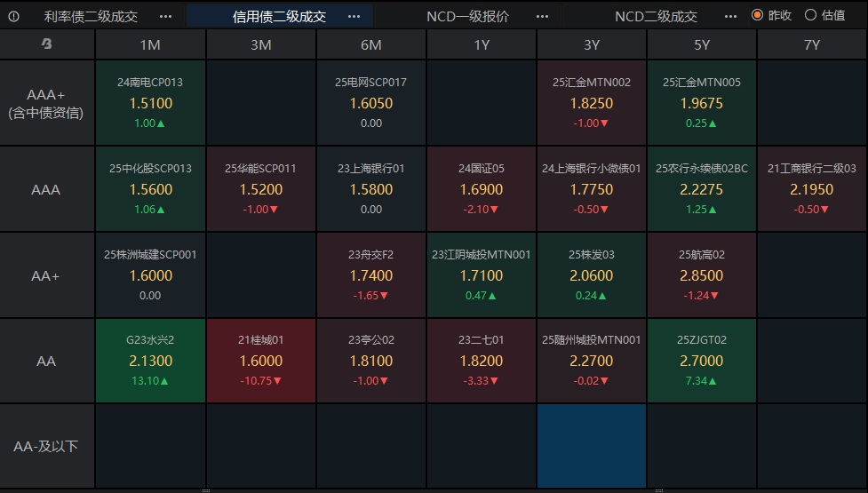Viewport: 868px width, 493px height.
Task: Select the 21工商银行二级03 bond cell
Action: coord(812,188)
